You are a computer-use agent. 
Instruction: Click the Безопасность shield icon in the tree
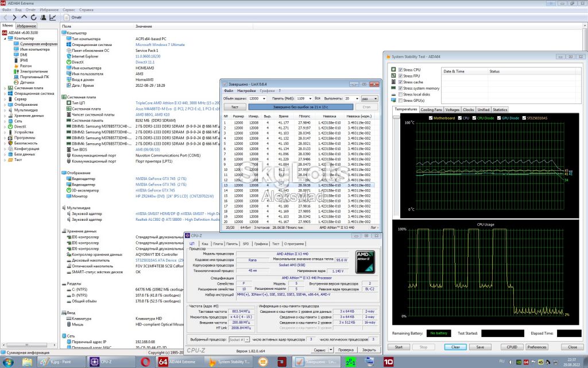[x=10, y=143]
